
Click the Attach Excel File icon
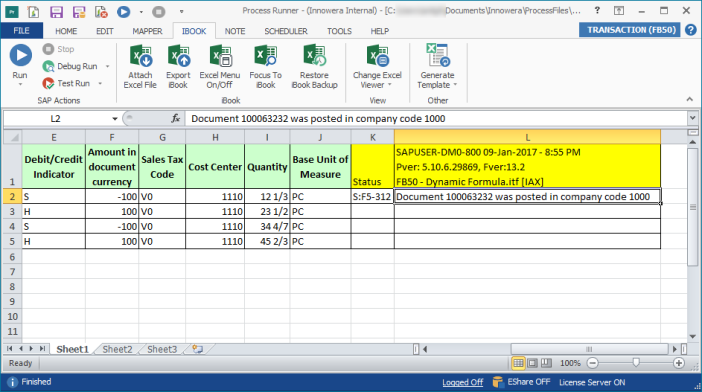tap(140, 67)
